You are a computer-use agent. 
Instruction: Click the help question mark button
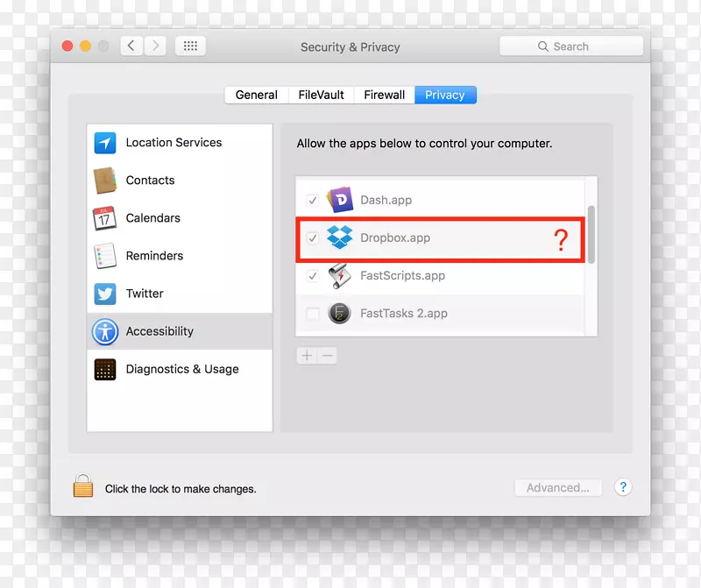click(623, 487)
